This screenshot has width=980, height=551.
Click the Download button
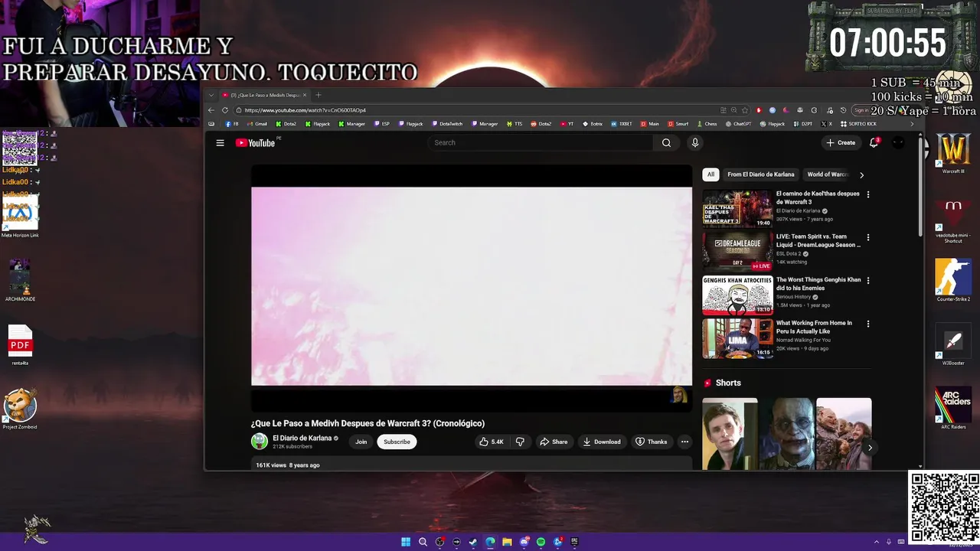coord(602,442)
